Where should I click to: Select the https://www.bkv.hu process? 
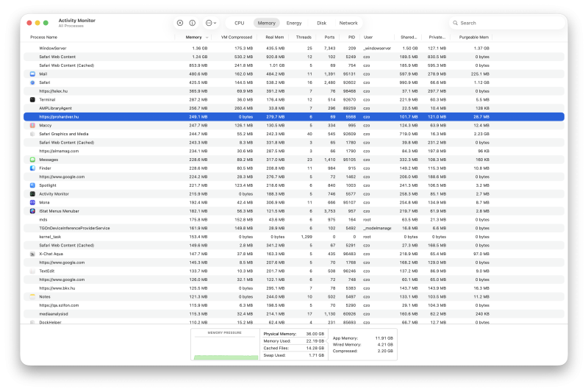coord(294,288)
